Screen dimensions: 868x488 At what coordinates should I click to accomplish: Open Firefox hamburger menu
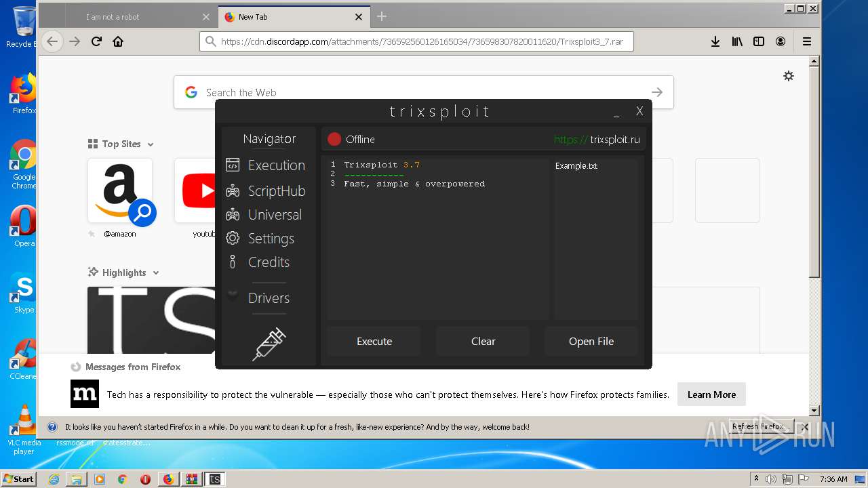click(807, 41)
